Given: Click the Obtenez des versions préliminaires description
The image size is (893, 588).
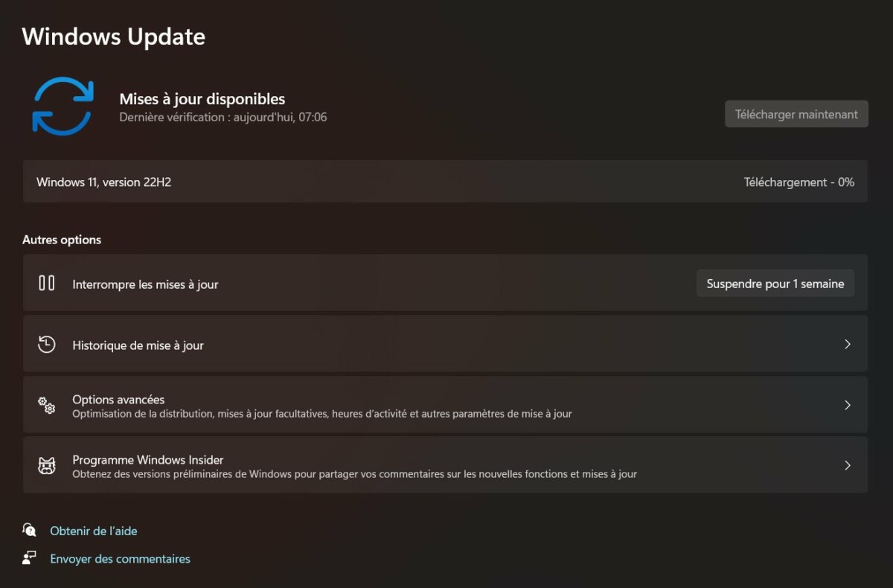Looking at the screenshot, I should click(x=354, y=473).
